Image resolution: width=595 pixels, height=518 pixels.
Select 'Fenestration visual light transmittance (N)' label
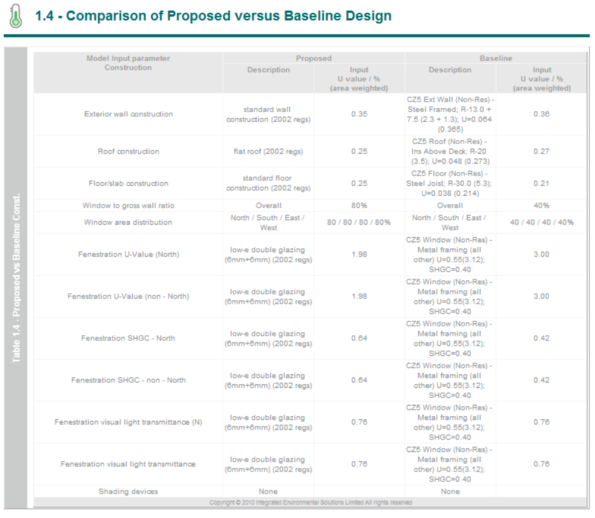(x=128, y=422)
